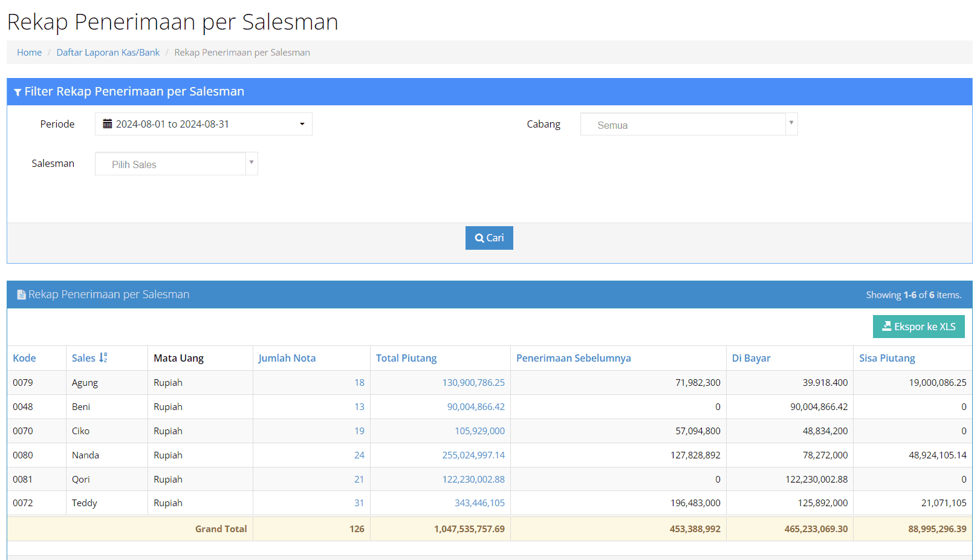This screenshot has height=560, width=980.
Task: Open the Pilih Sales dropdown
Action: [x=177, y=164]
